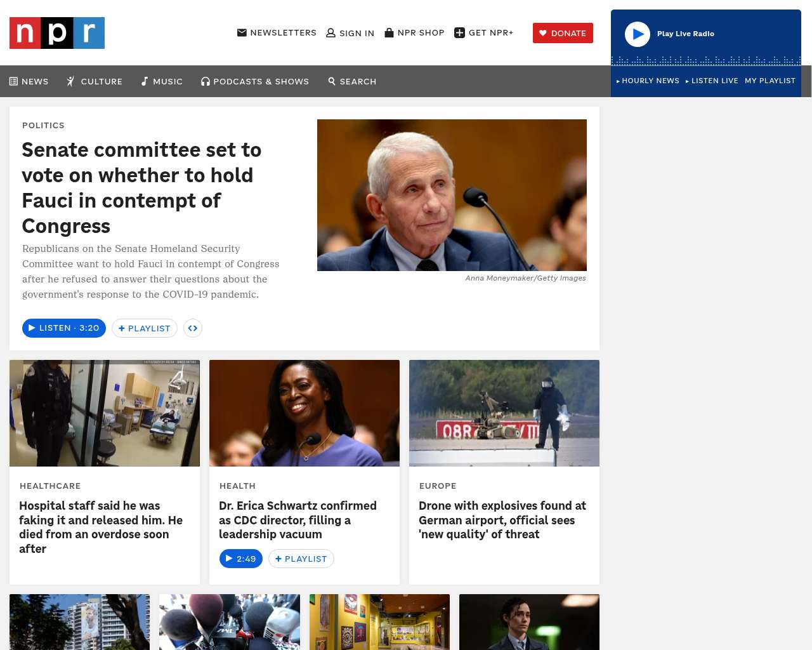812x650 pixels.
Task: Click the Dr. Erica Schwartz photo
Action: 304,413
